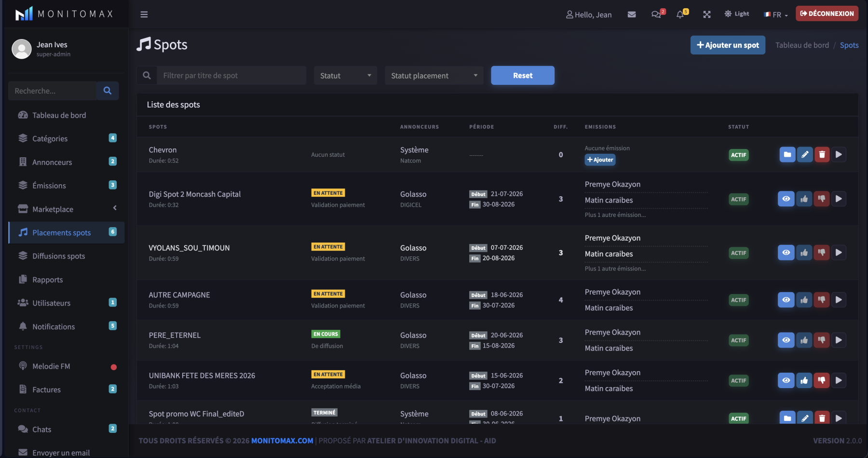This screenshot has height=458, width=868.
Task: Click Ajouter un spot button
Action: 728,45
